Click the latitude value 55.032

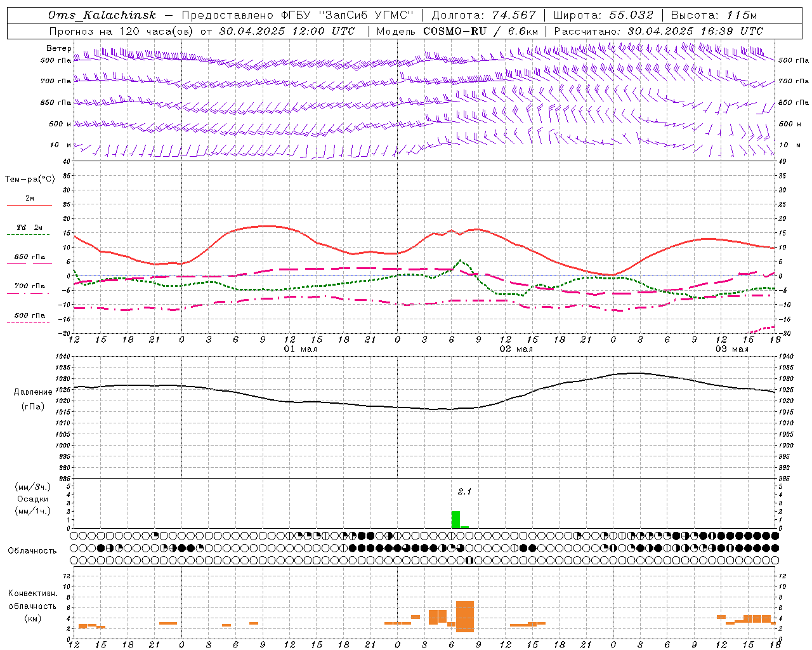coord(631,16)
